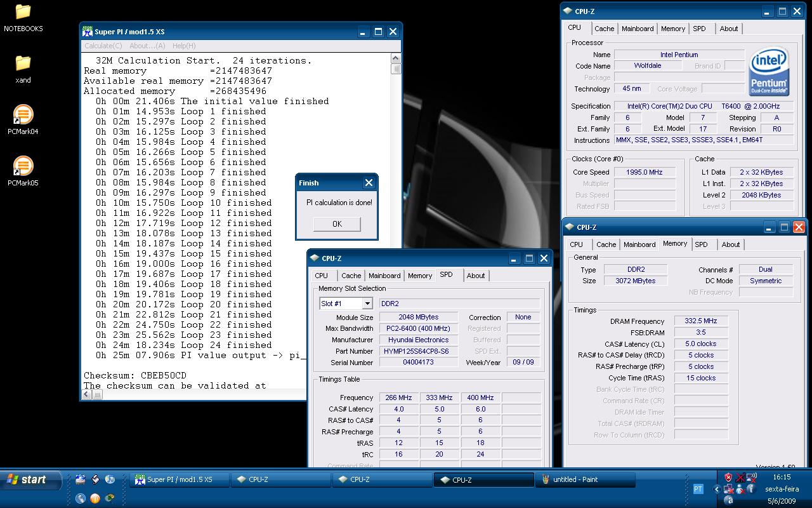Click the 'HYMP125S64CP8-S6' Part Number value

(x=419, y=351)
